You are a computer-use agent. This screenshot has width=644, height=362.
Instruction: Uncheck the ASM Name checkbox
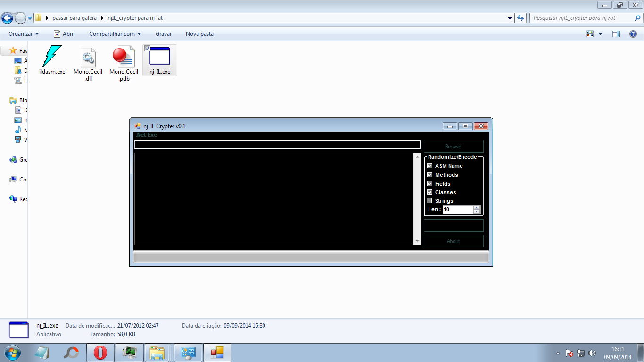coord(429,166)
